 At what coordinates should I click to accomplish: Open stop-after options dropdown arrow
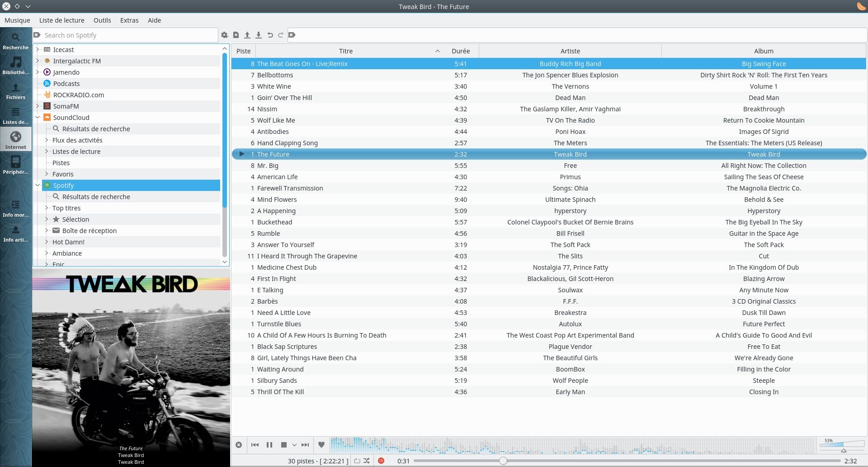coord(294,445)
